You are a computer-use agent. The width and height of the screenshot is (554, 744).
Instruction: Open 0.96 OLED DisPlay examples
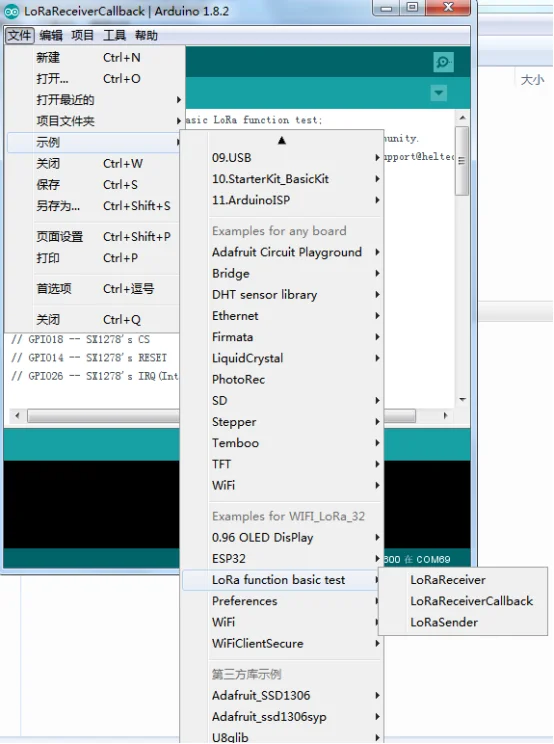pos(282,538)
